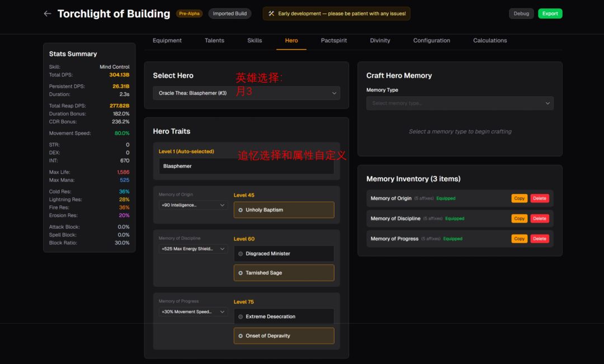
Task: Click the Erosion Res value 20%
Action: [124, 215]
